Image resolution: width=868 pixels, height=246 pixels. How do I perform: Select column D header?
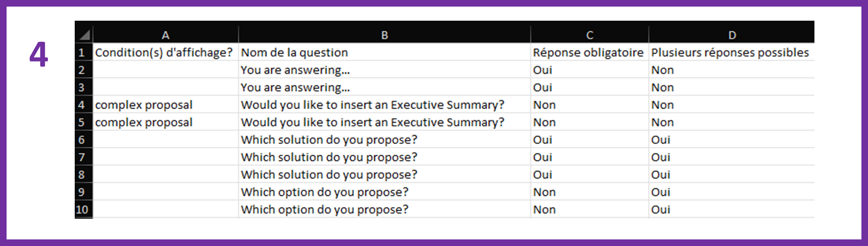(732, 35)
